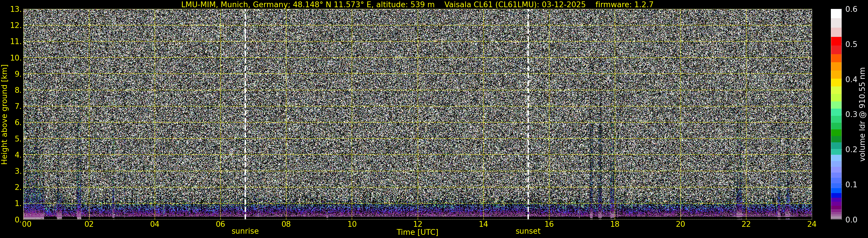Click the purple segment of the colorbar
The width and height of the screenshot is (868, 238).
(836, 204)
